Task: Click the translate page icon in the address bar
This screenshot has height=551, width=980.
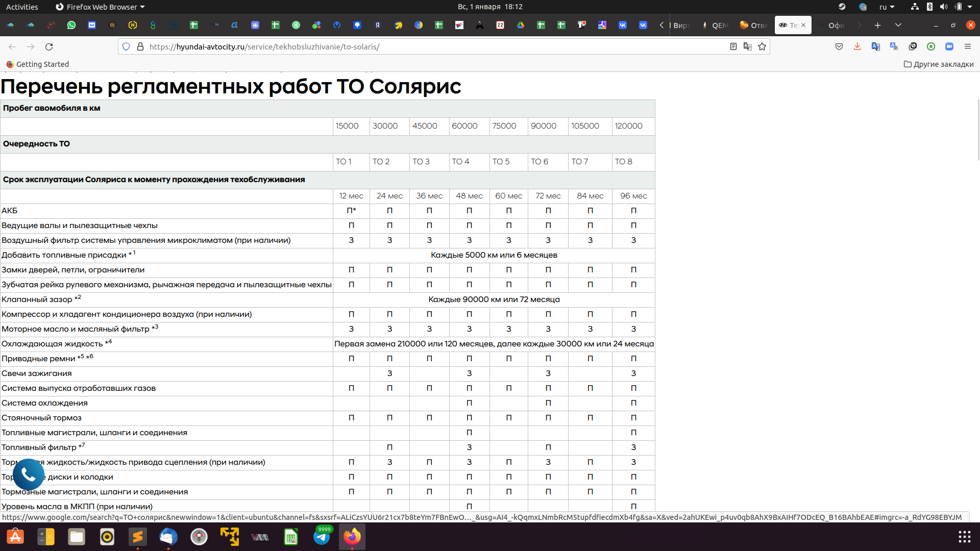Action: coord(748,46)
